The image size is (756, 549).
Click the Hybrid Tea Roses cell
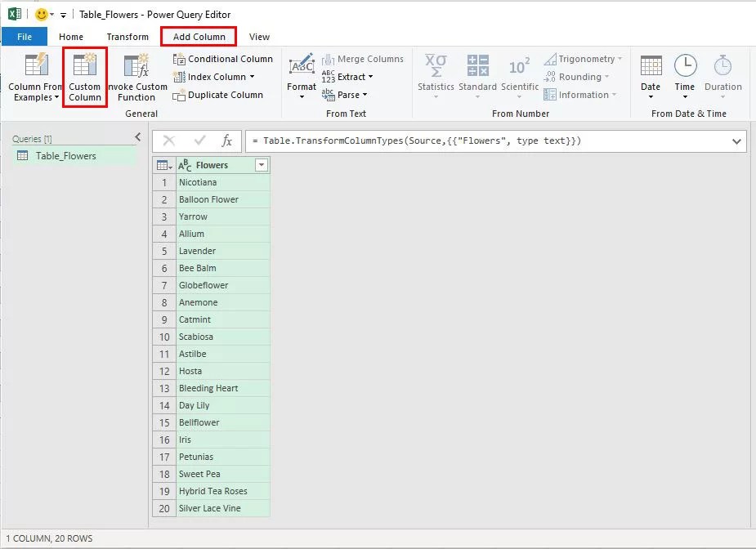click(223, 491)
